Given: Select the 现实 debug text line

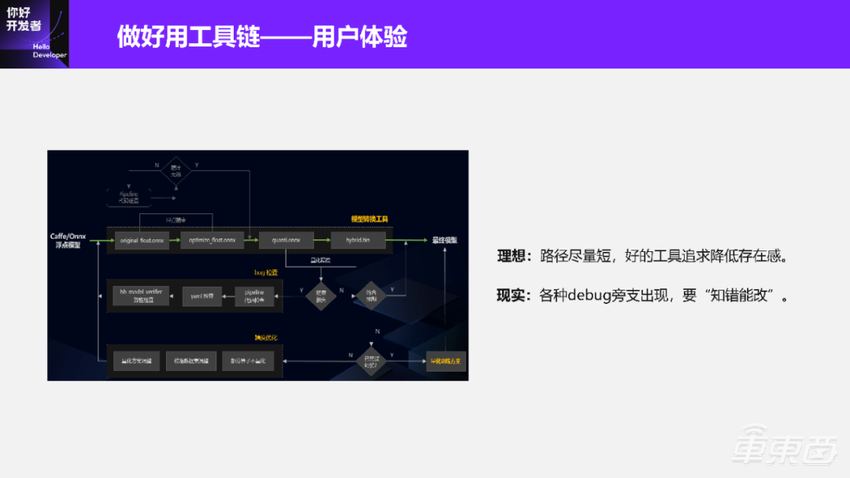Looking at the screenshot, I should (643, 296).
